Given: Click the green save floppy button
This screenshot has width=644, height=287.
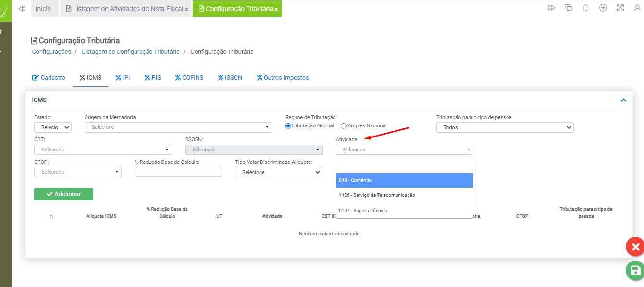Looking at the screenshot, I should [x=635, y=271].
